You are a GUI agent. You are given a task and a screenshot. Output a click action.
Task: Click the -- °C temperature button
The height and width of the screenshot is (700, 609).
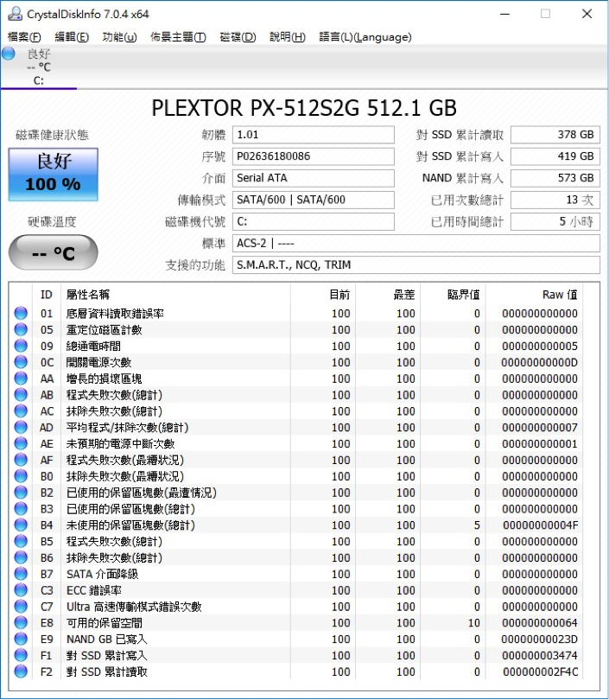tap(53, 252)
